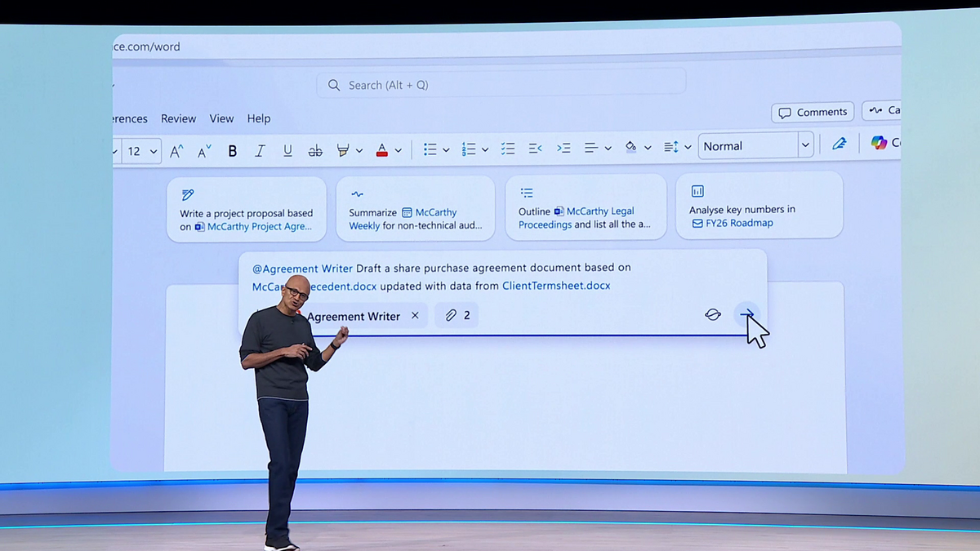Open the Review tab
Viewport: 980px width, 551px height.
point(178,118)
